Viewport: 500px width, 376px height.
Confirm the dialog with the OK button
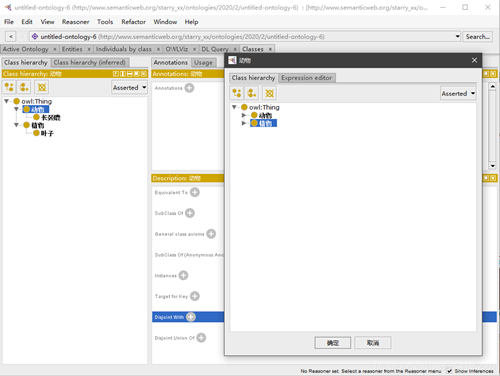[x=333, y=343]
